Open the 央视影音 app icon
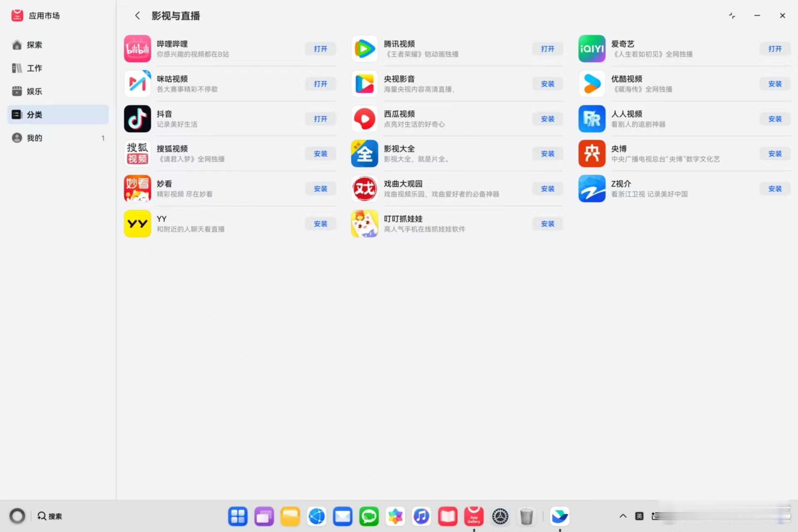798x532 pixels. (365, 84)
